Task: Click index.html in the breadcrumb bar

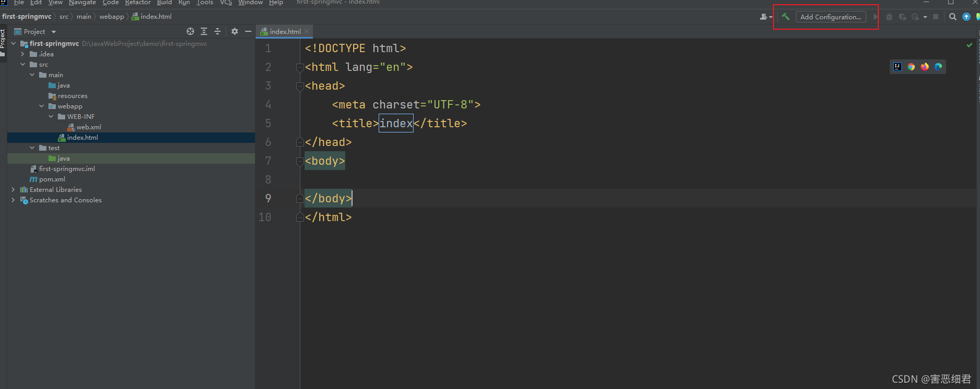Action: pyautogui.click(x=151, y=17)
